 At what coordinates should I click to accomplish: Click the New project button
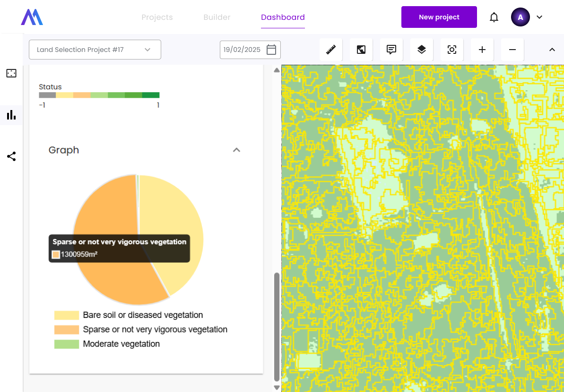(x=439, y=17)
